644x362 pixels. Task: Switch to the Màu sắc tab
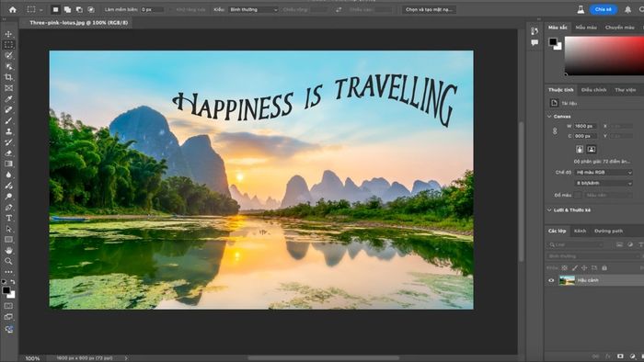(558, 28)
